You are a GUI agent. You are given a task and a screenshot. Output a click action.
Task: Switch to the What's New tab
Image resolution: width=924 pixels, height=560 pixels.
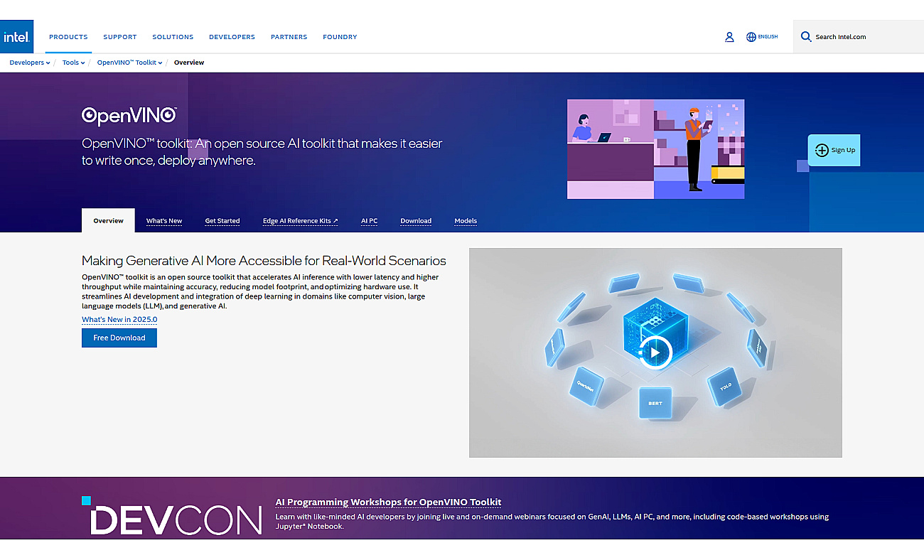click(164, 221)
